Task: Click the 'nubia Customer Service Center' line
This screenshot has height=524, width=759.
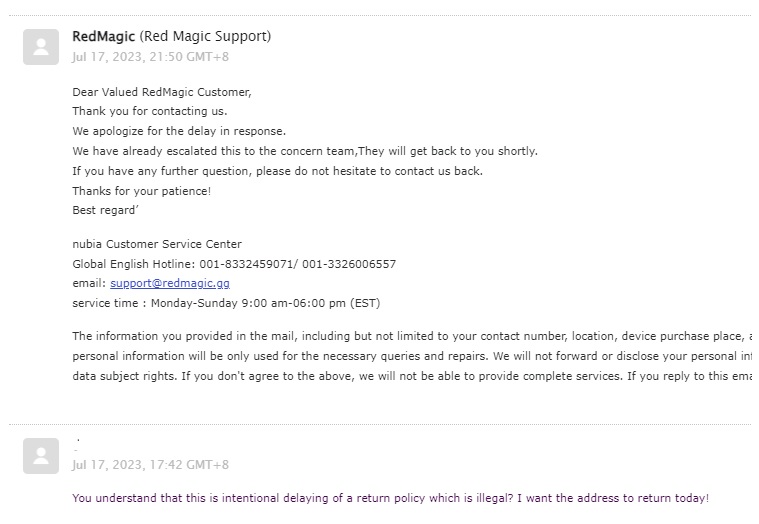Action: pyautogui.click(x=157, y=244)
